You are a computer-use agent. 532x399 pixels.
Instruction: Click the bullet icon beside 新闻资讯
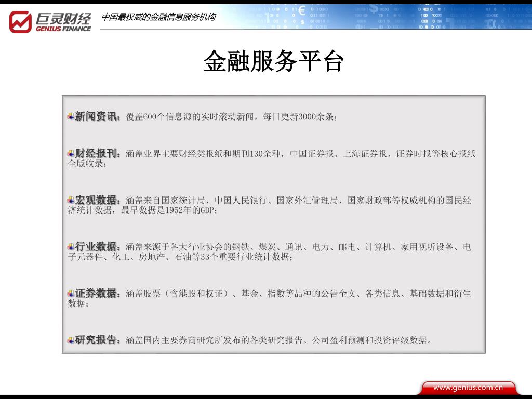coord(71,116)
